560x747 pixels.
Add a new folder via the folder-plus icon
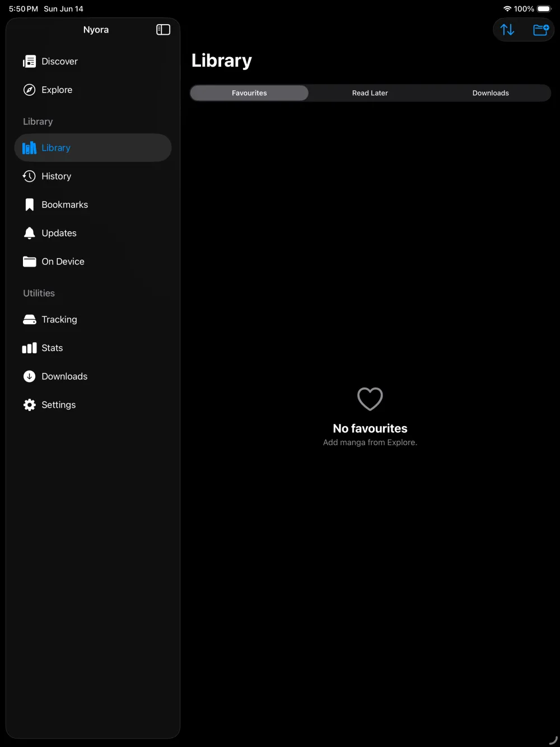[541, 30]
